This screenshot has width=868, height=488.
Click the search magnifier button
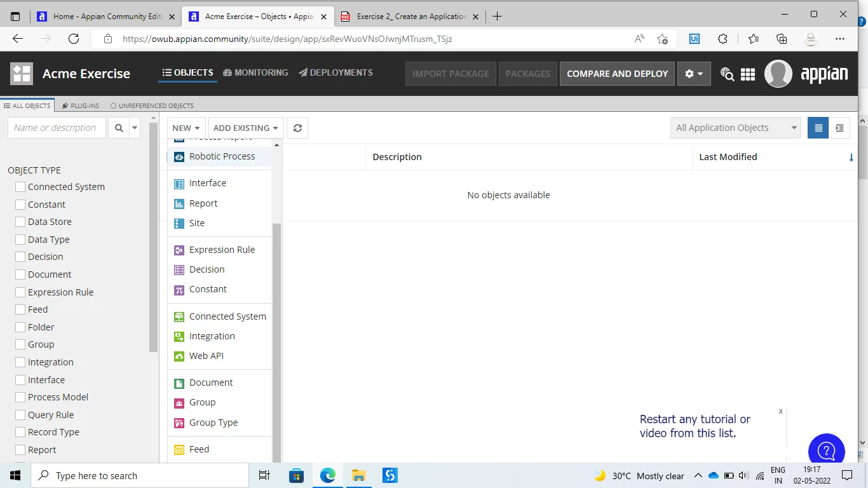click(119, 128)
